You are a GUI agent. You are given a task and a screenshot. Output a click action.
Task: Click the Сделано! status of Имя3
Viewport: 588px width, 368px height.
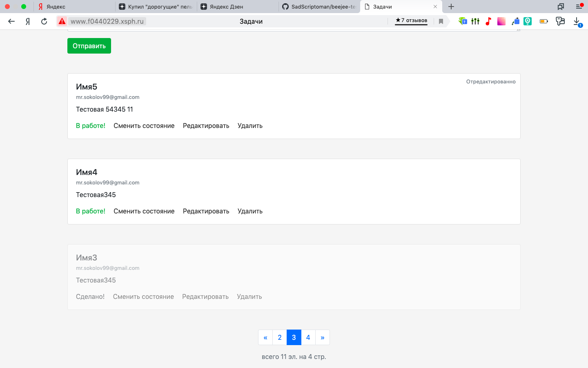pos(90,296)
